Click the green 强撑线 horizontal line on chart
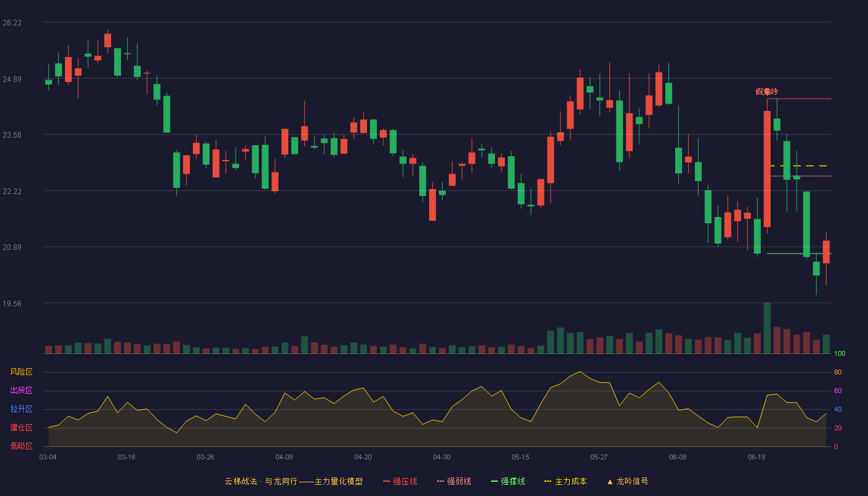 (x=799, y=254)
